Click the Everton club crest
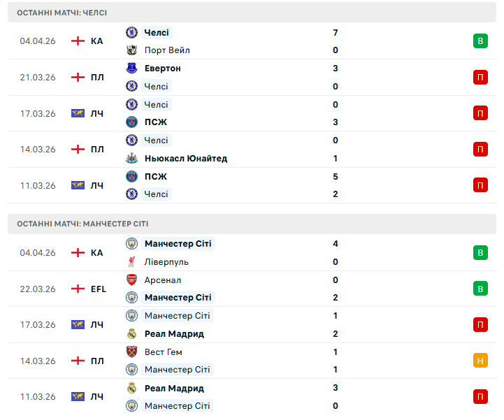Image resolution: width=504 pixels, height=420 pixels. (x=131, y=68)
